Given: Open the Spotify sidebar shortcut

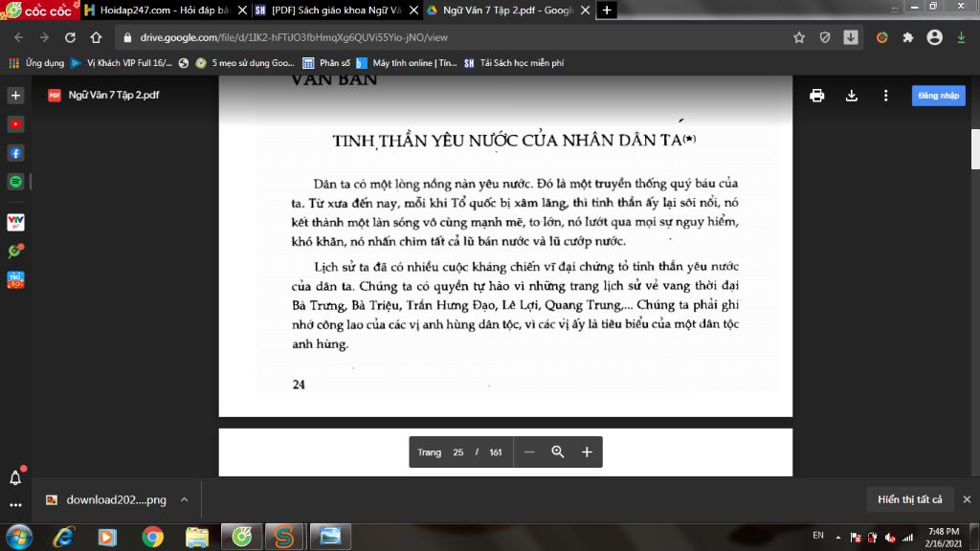Looking at the screenshot, I should (15, 182).
